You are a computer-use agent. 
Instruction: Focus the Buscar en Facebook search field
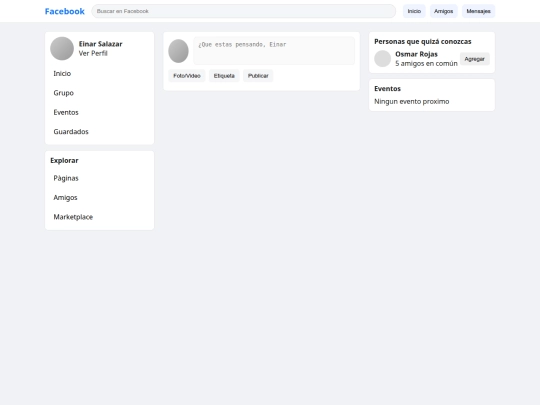(243, 11)
